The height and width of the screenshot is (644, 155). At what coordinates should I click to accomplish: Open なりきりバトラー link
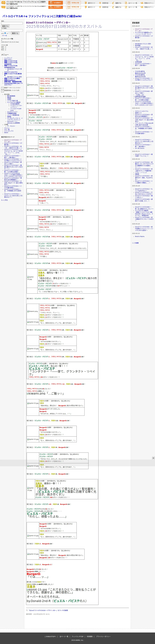12,112
